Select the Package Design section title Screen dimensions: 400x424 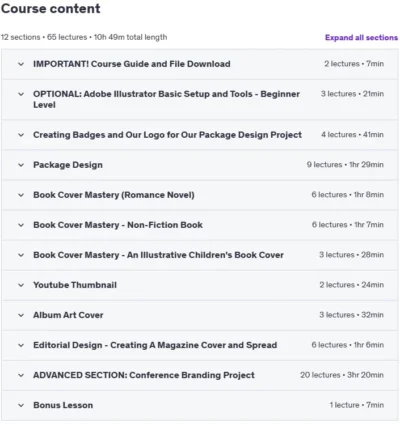coord(68,165)
